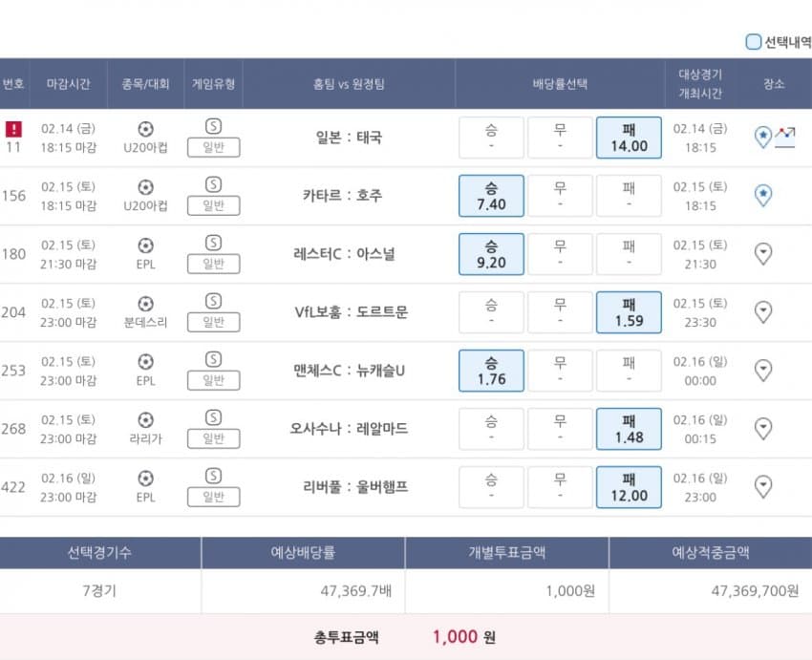Select 승 option for 리버풀 vs 울버햄프
This screenshot has height=660, width=812.
click(x=491, y=487)
